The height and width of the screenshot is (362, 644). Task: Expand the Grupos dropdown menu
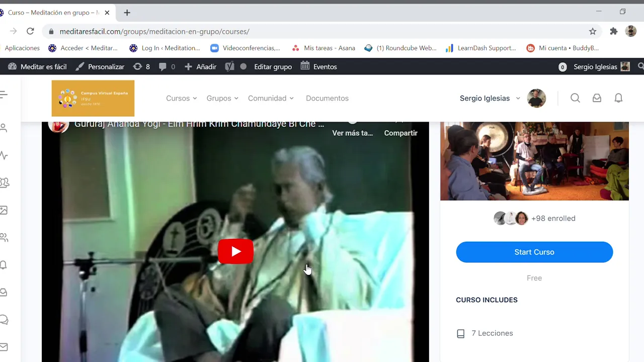tap(222, 98)
